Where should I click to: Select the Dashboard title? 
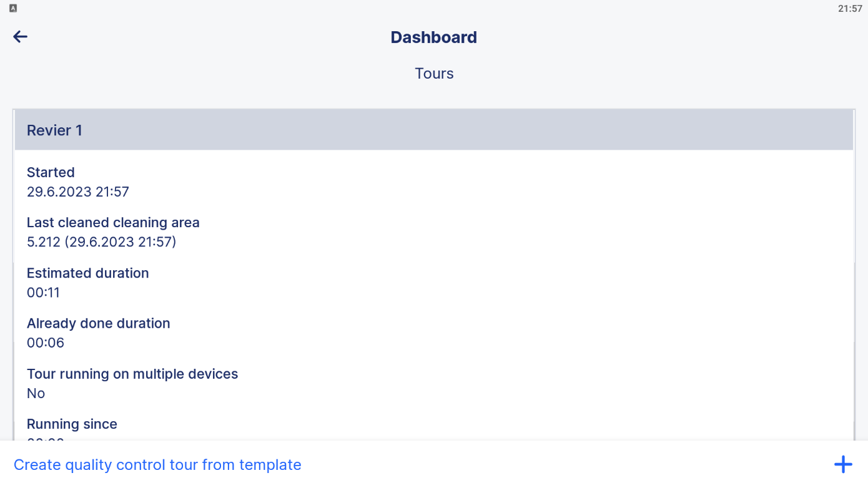434,37
